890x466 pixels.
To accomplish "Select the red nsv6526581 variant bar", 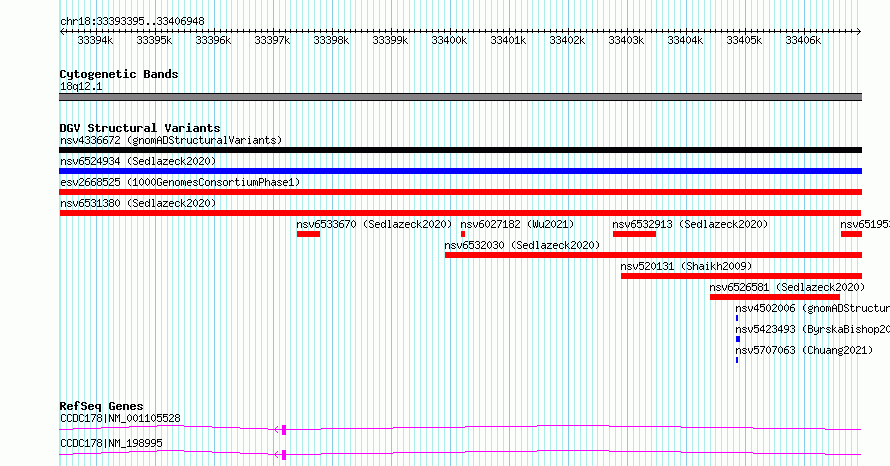I will [775, 297].
